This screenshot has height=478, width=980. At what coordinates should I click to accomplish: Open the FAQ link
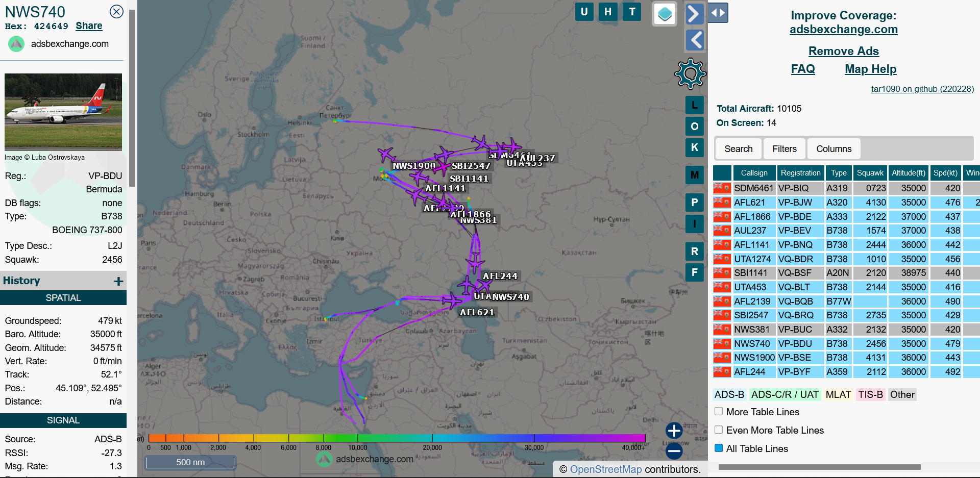coord(803,69)
